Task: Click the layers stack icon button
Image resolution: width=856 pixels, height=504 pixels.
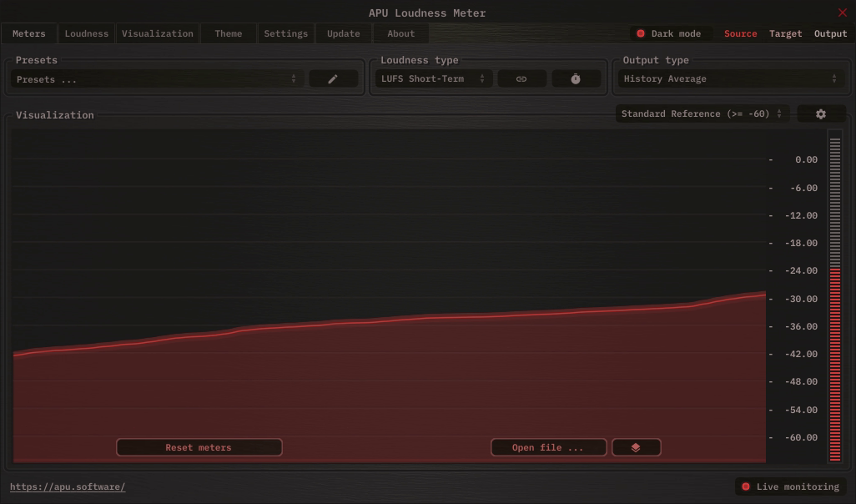Action: pyautogui.click(x=636, y=448)
